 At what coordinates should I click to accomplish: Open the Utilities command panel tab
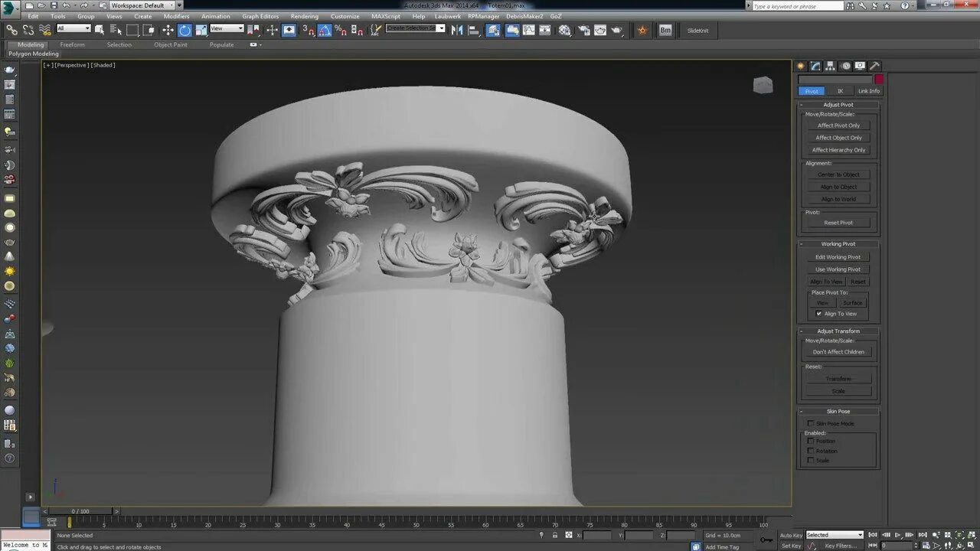pyautogui.click(x=874, y=66)
